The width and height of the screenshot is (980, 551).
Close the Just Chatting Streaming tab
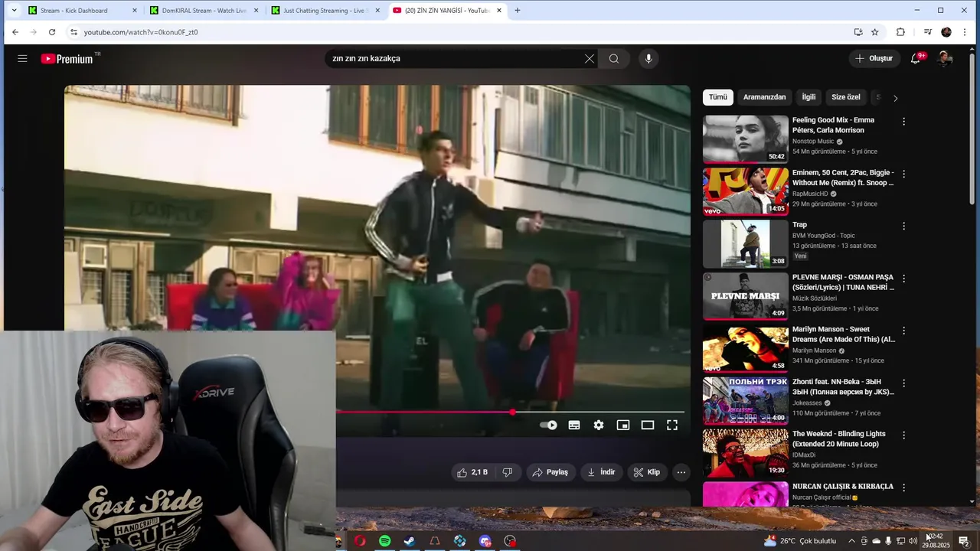click(377, 11)
